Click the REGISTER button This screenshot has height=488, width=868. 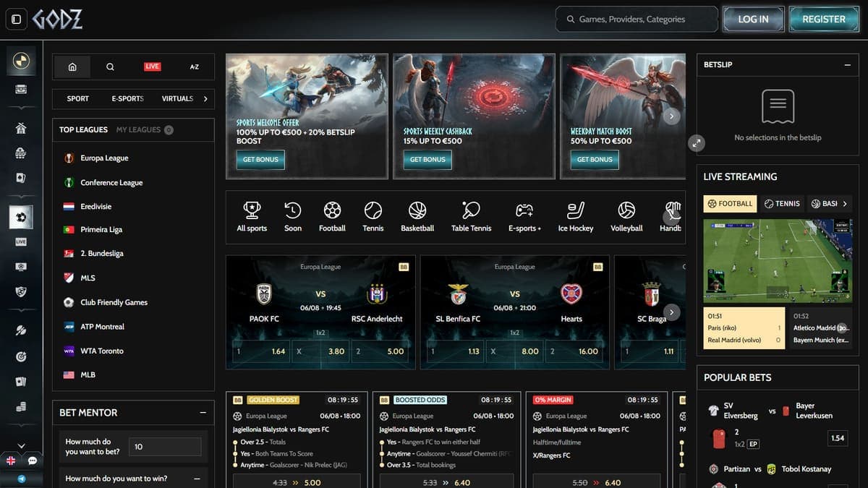(824, 20)
